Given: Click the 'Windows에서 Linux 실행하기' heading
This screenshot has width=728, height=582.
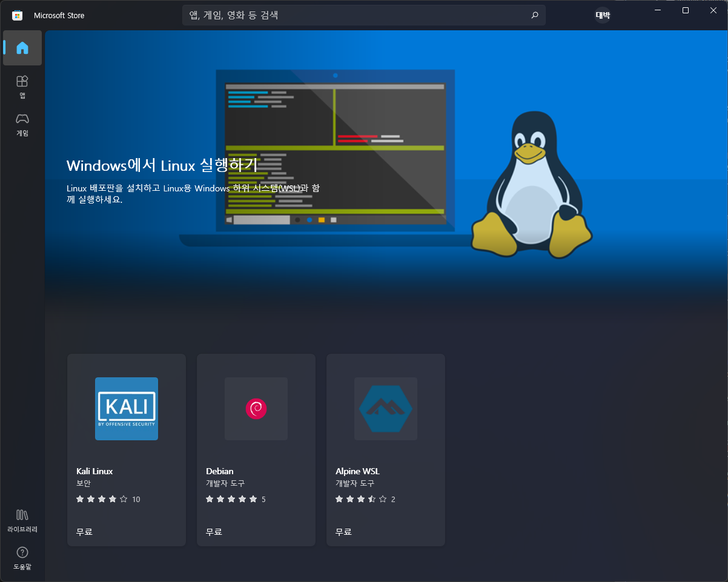Looking at the screenshot, I should click(162, 165).
